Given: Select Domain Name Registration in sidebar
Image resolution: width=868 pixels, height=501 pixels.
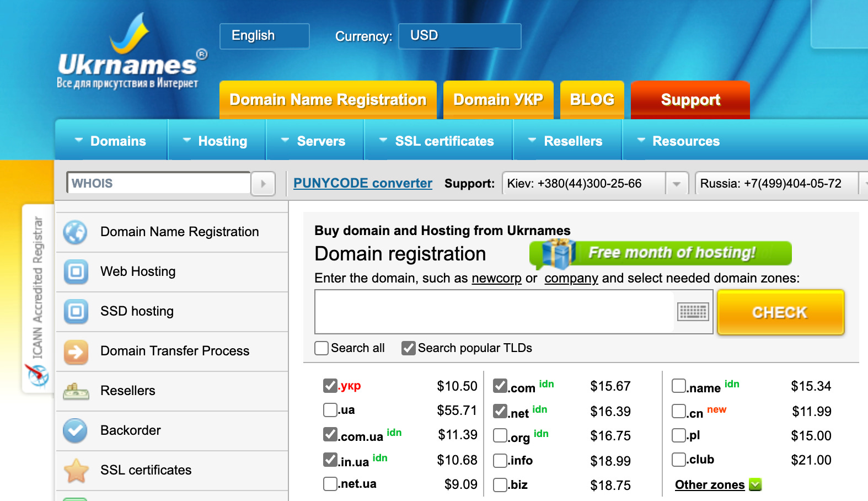Looking at the screenshot, I should pyautogui.click(x=172, y=232).
